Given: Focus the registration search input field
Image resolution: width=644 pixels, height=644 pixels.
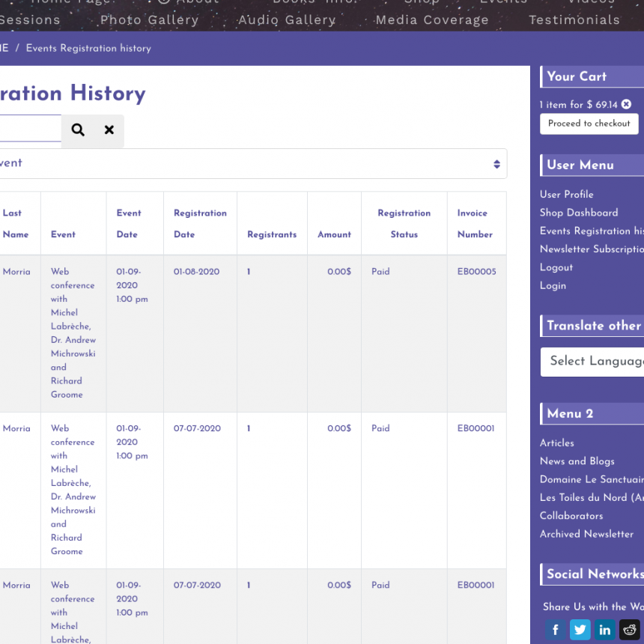Looking at the screenshot, I should coord(30,130).
